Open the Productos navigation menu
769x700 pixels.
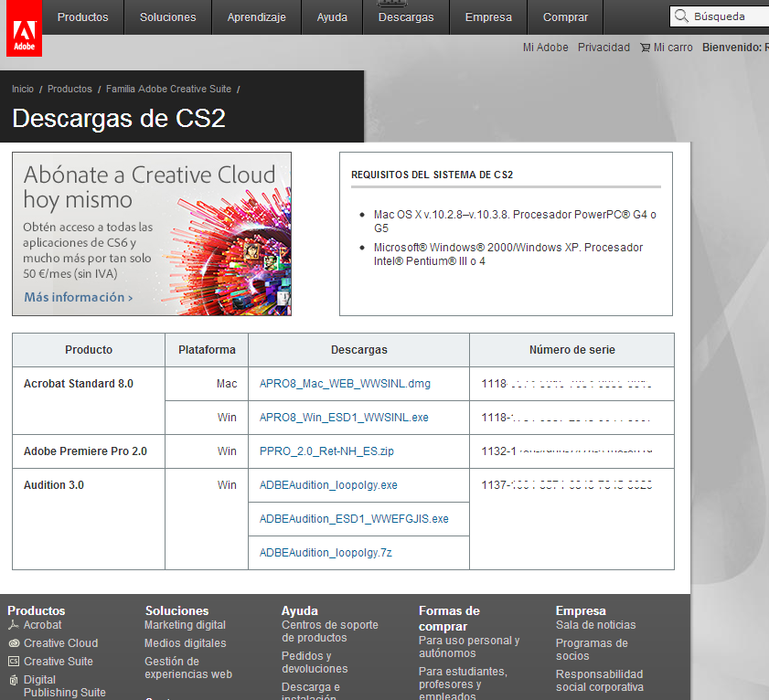coord(83,17)
